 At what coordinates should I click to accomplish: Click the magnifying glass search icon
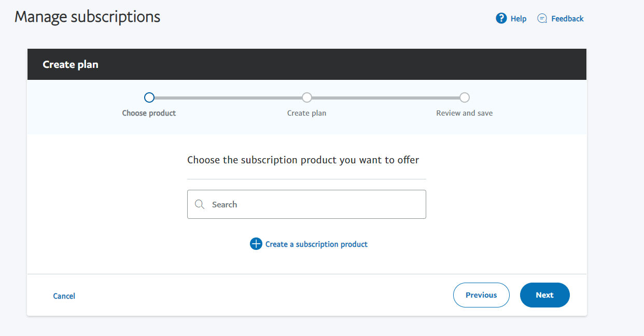point(200,204)
